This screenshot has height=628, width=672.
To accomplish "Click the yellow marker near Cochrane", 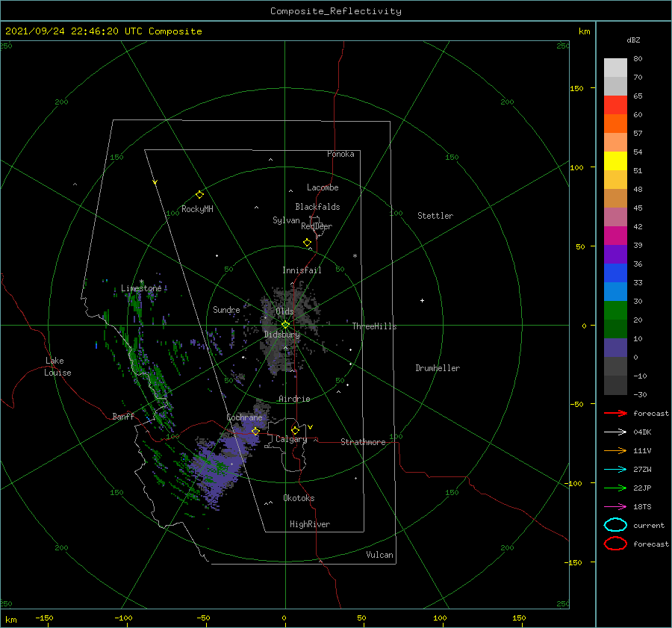I will tap(255, 431).
